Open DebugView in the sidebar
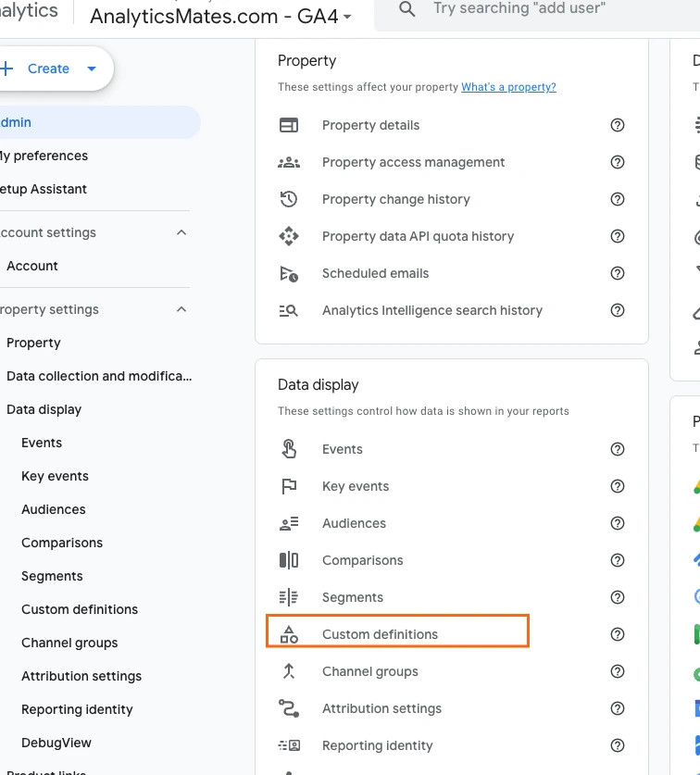 (56, 743)
